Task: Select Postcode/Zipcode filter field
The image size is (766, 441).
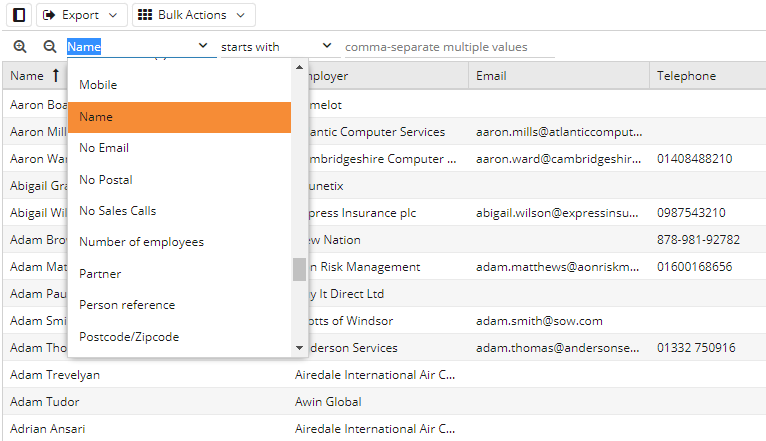Action: (x=129, y=337)
